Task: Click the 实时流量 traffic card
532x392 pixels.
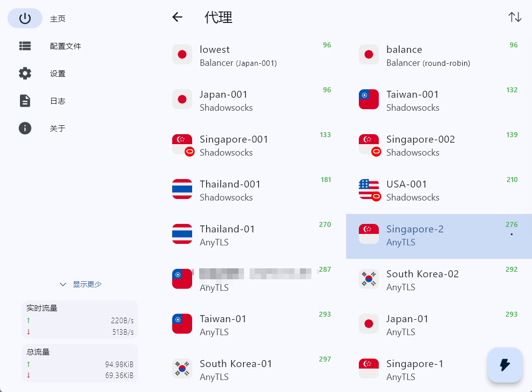Action: point(80,319)
